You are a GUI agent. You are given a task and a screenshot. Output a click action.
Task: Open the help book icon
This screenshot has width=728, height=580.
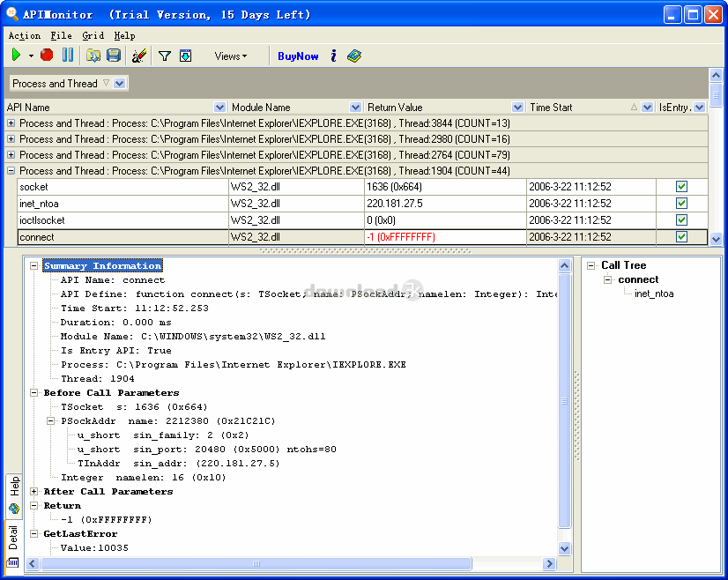(x=354, y=56)
